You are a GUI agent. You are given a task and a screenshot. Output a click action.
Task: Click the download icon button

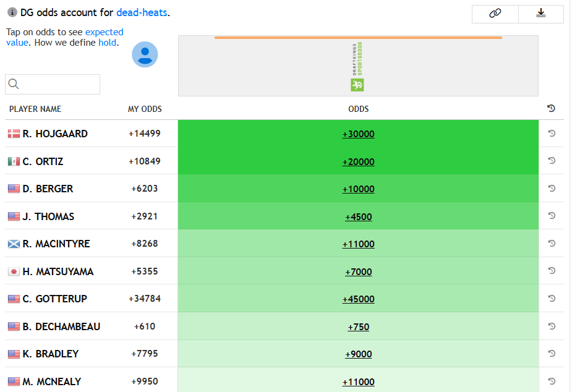[x=541, y=14]
